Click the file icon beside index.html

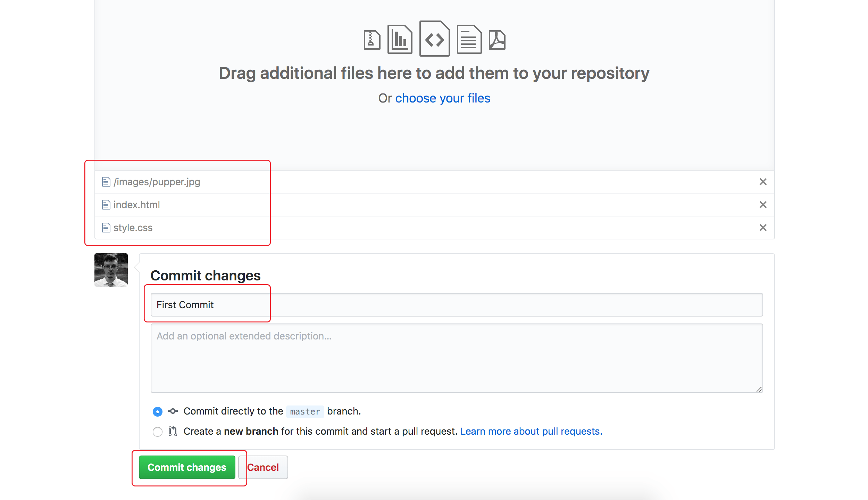[x=106, y=205]
